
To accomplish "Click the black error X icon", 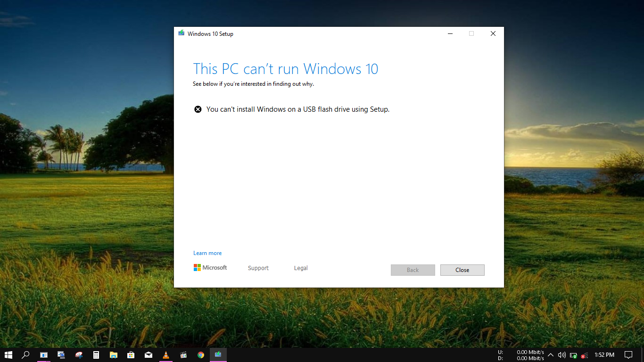I will click(x=198, y=109).
